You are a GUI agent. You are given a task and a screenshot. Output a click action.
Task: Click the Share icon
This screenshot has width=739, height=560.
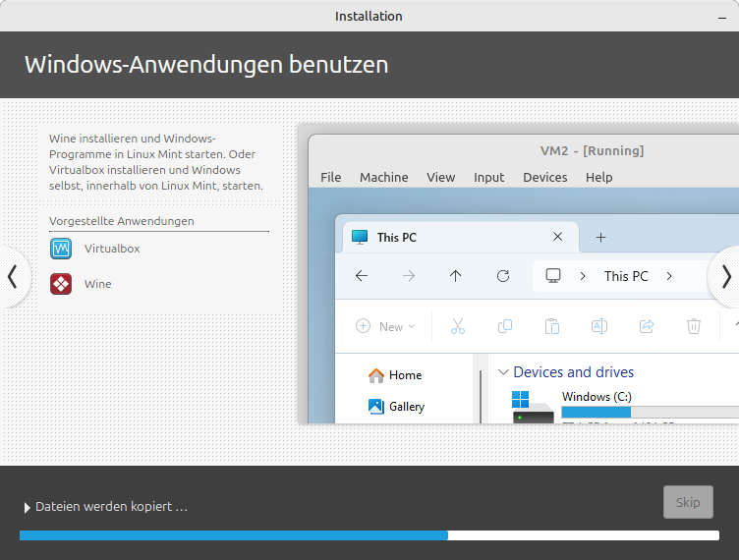point(647,326)
